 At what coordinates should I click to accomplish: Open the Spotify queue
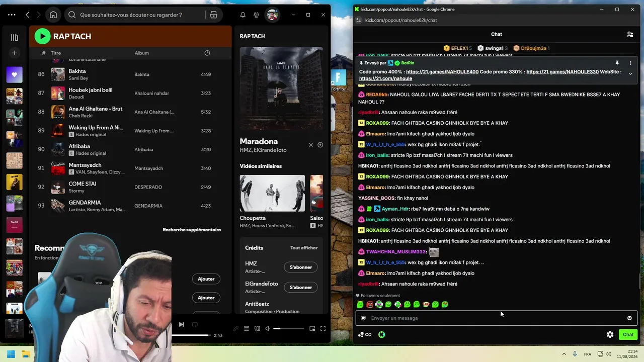247,329
